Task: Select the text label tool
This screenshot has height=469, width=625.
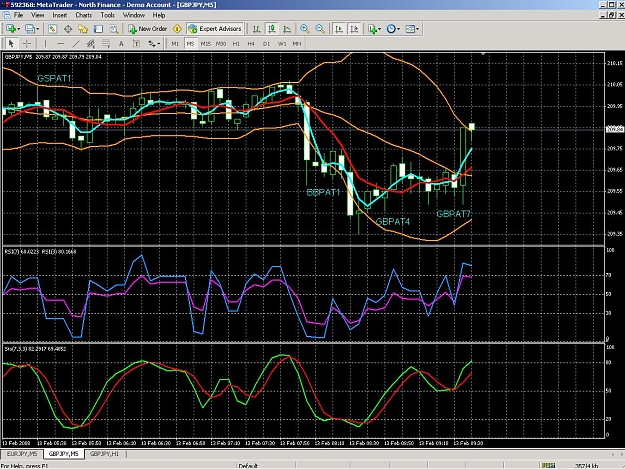Action: pos(136,43)
